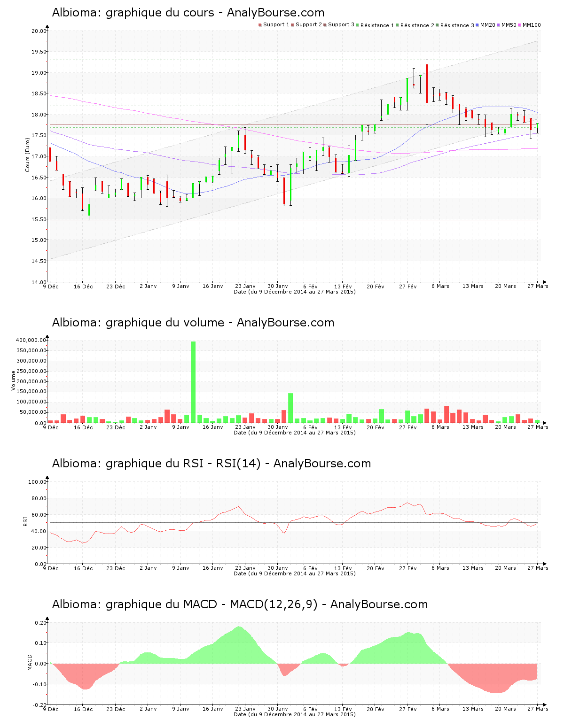
Task: Click the second tallest green volume bar
Action: [290, 408]
